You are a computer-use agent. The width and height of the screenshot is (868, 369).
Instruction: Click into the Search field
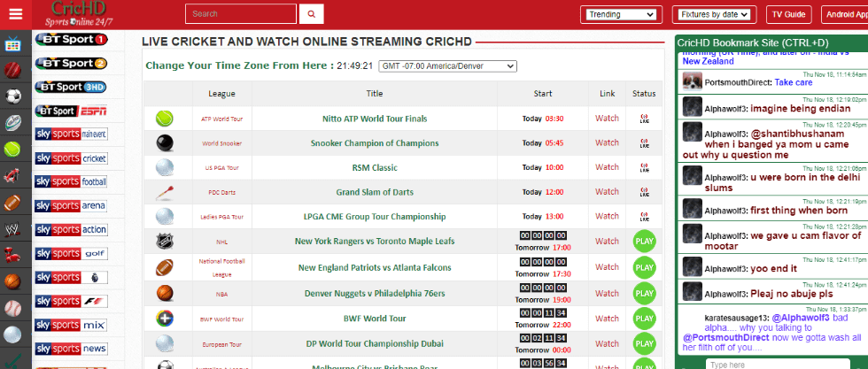tap(241, 14)
